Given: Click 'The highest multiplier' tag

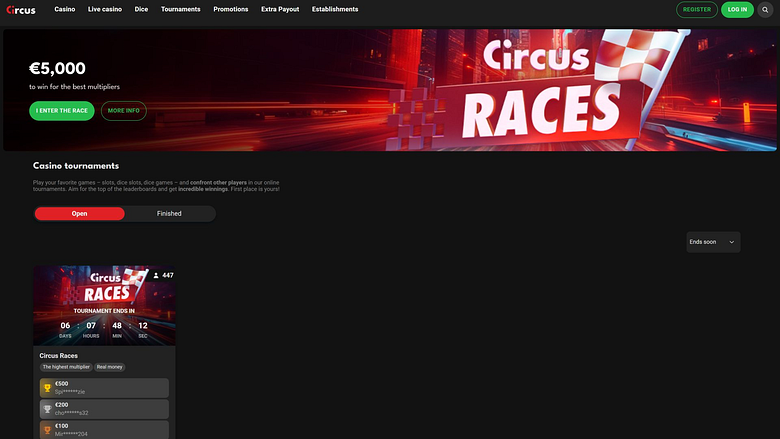Looking at the screenshot, I should (66, 367).
